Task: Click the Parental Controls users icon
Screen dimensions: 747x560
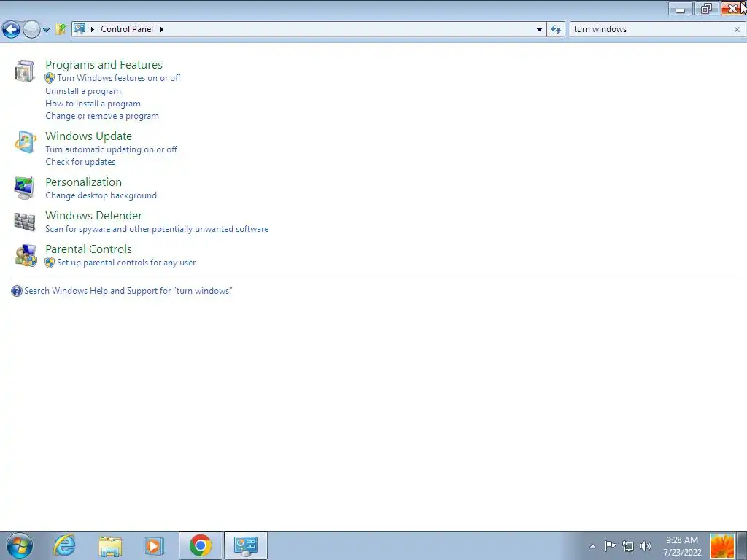Action: [26, 255]
